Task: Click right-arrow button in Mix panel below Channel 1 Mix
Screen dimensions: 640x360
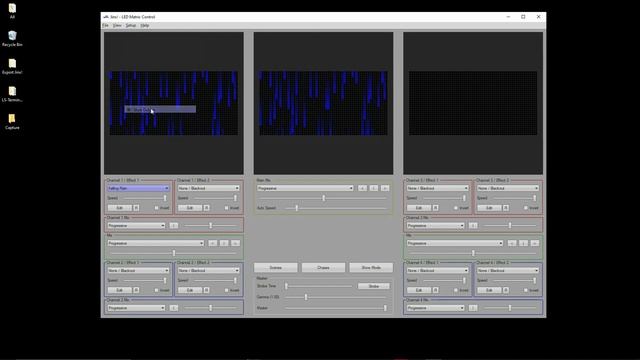Action: click(x=236, y=243)
